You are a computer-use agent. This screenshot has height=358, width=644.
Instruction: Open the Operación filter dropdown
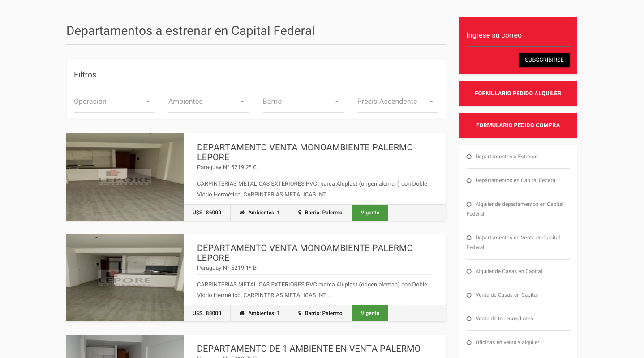114,102
